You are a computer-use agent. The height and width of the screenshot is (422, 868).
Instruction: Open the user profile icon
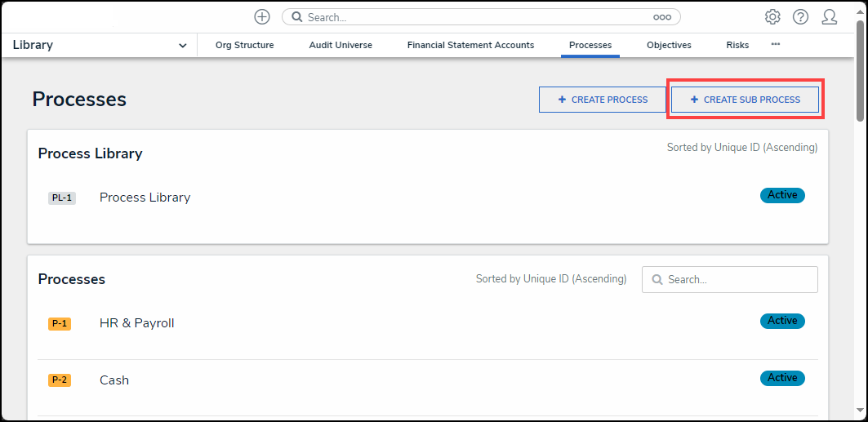click(x=830, y=17)
